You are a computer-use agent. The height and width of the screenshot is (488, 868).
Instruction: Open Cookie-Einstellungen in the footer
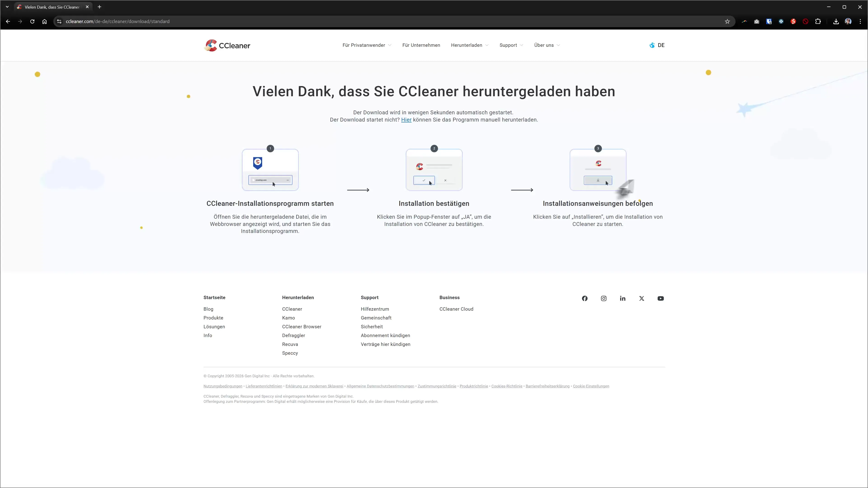[x=591, y=386]
